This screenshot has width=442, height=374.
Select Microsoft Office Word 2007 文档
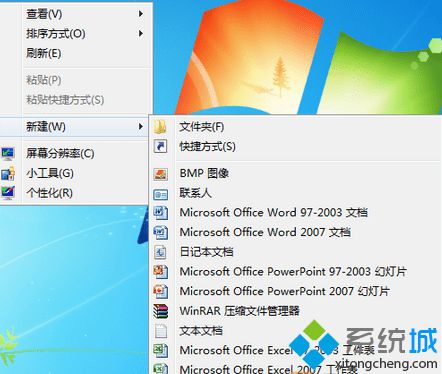296,232
